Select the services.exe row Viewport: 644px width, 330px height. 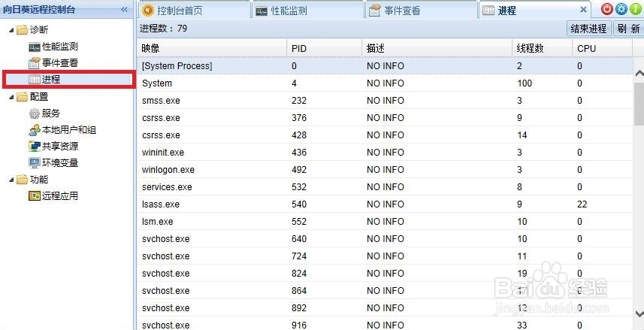pos(385,187)
